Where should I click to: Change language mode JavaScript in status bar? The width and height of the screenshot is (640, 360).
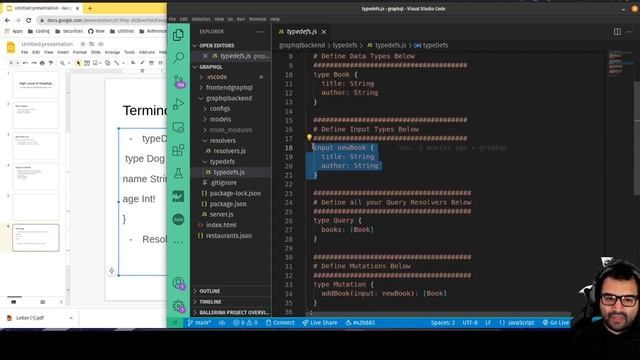pos(517,322)
